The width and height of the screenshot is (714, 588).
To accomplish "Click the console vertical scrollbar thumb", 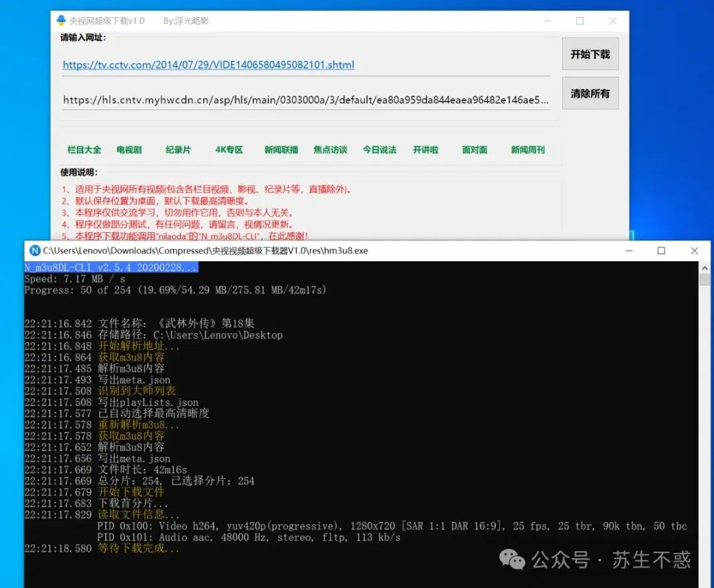I will (705, 279).
